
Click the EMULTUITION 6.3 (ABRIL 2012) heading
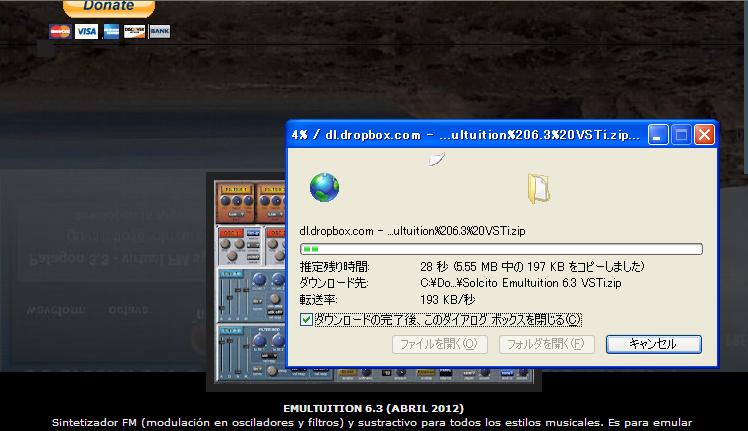(x=374, y=409)
